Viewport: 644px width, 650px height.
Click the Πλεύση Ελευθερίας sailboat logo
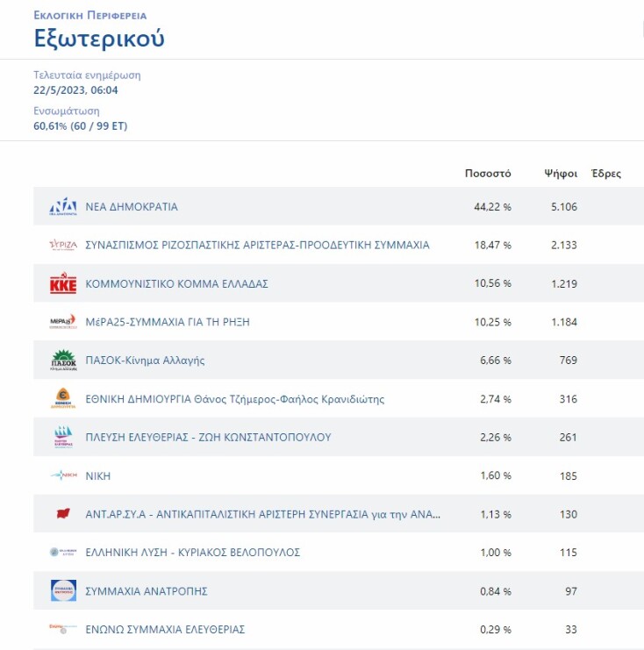(x=63, y=437)
